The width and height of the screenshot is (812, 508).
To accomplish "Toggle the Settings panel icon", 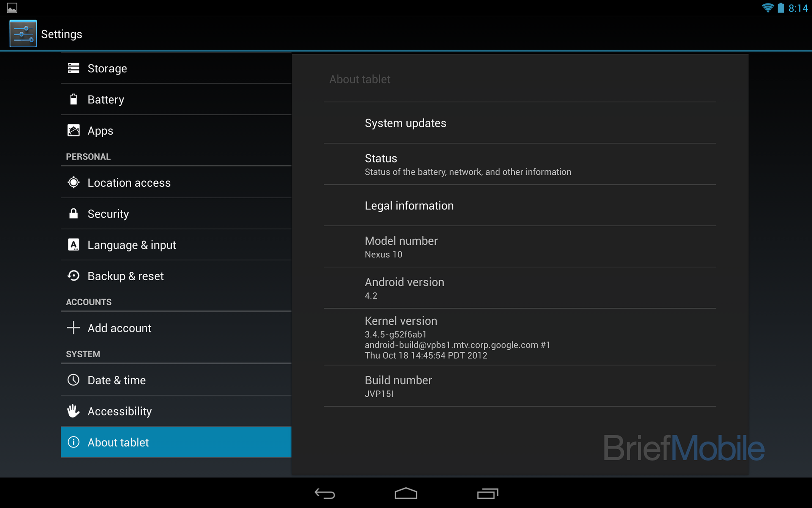I will pos(22,34).
